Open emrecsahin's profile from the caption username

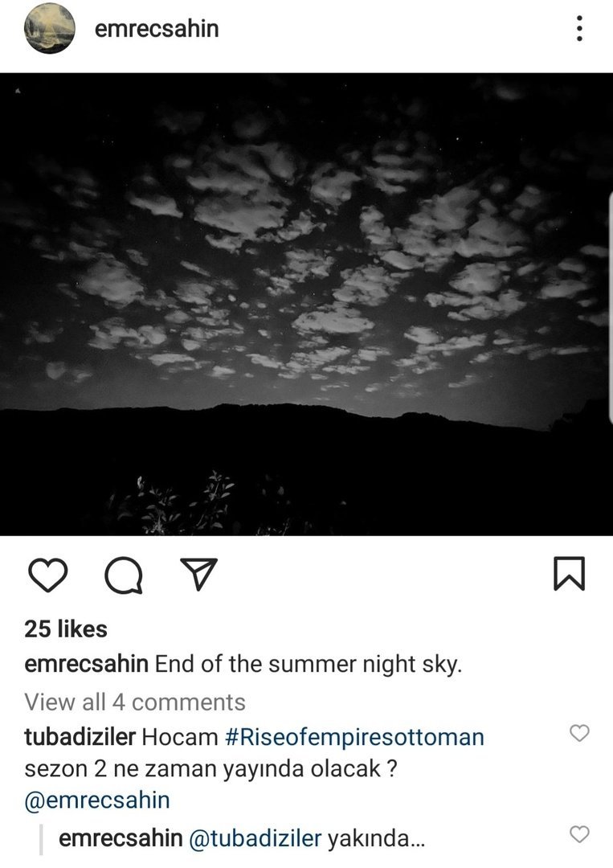click(86, 663)
